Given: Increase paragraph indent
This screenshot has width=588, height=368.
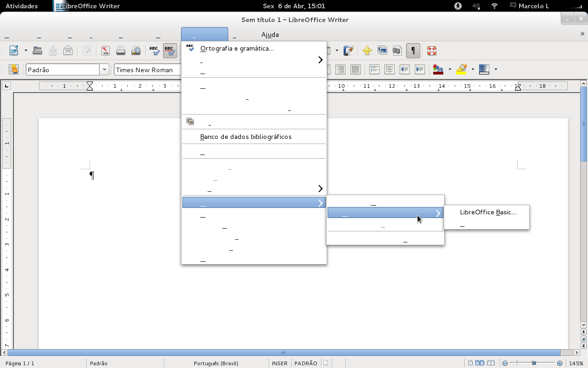Looking at the screenshot, I should pyautogui.click(x=420, y=69).
